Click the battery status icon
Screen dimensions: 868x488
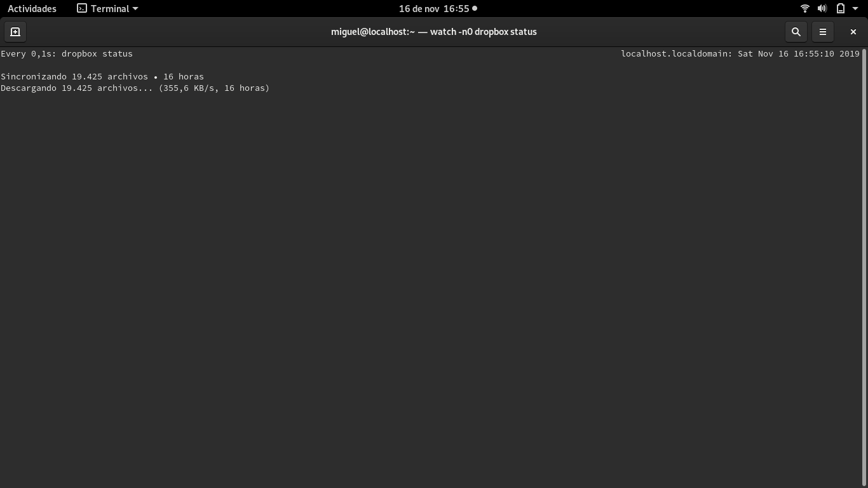click(x=840, y=9)
